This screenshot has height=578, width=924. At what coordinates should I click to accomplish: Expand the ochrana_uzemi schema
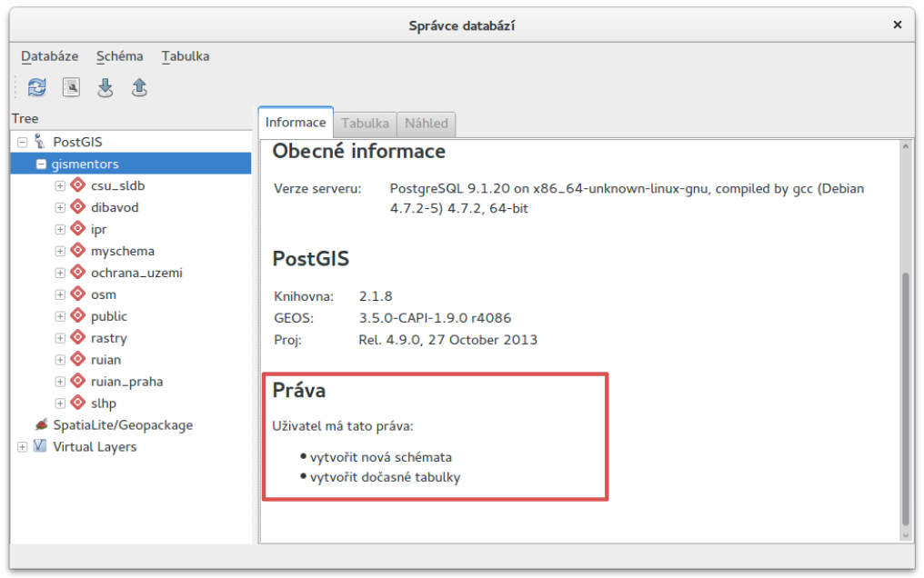(60, 274)
